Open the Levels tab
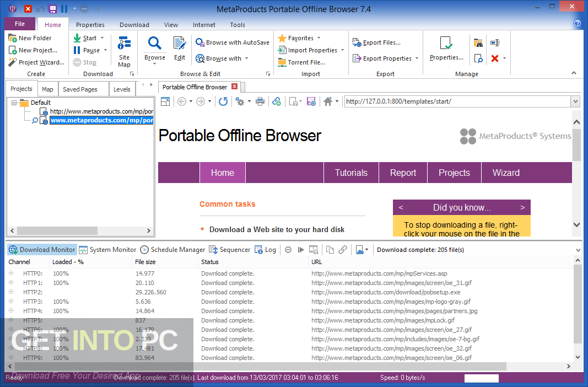Viewport: 588px width, 387px height. [x=122, y=89]
